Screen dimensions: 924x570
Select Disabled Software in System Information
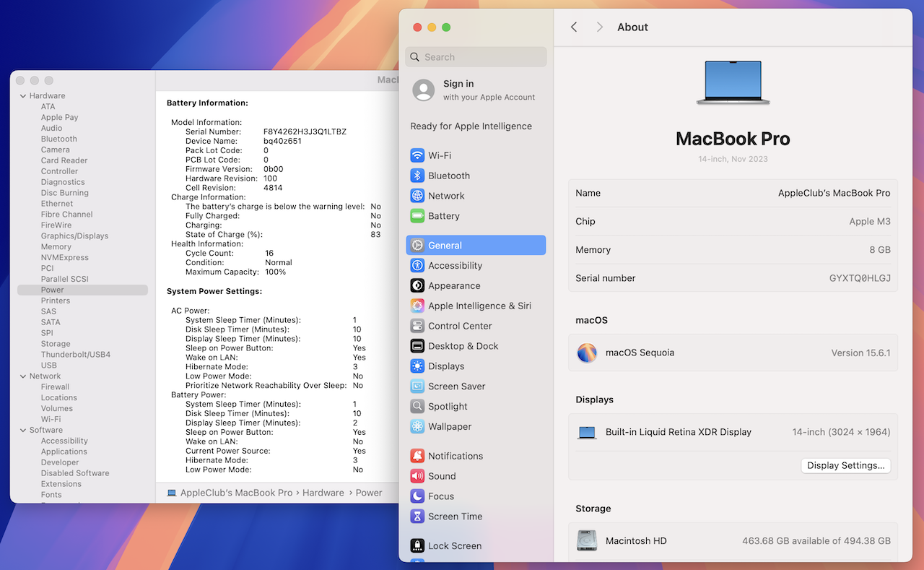click(75, 473)
